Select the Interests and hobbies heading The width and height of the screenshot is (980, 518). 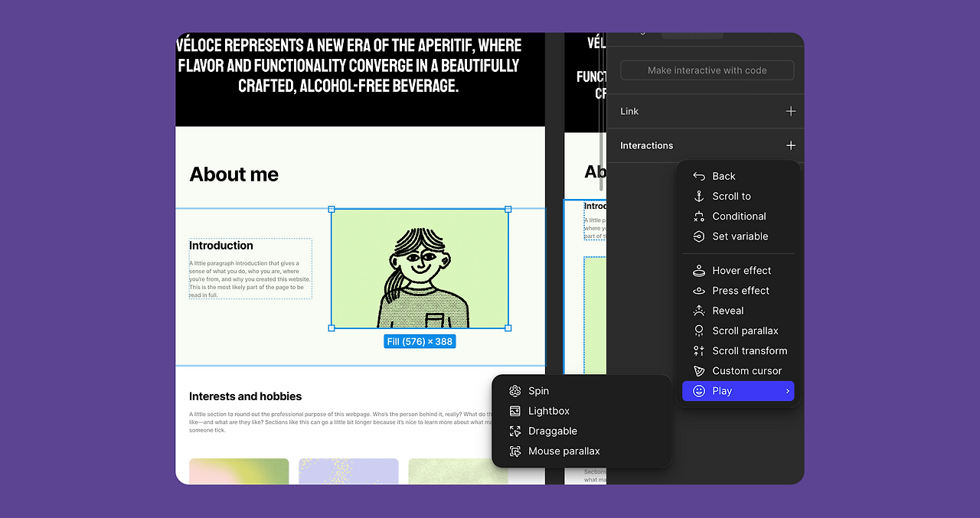(x=245, y=396)
